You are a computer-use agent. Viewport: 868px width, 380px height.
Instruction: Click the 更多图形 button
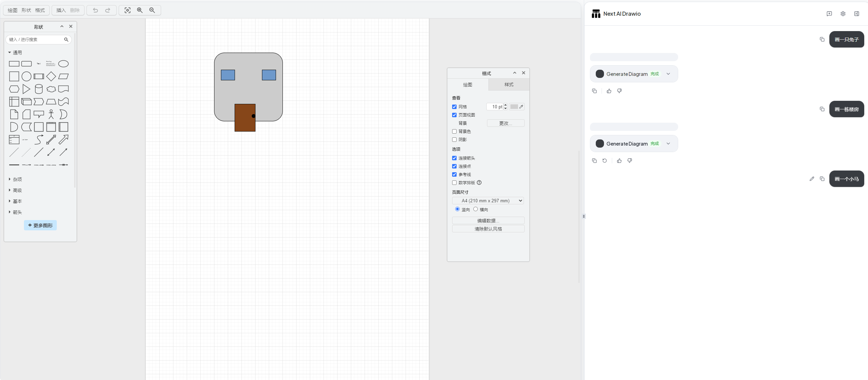(x=40, y=225)
